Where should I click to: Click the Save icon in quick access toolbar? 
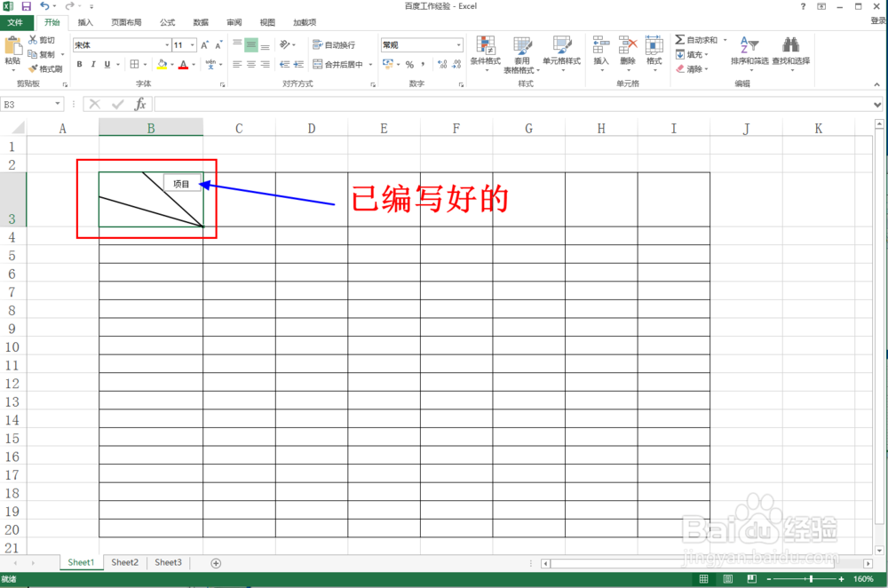click(26, 6)
